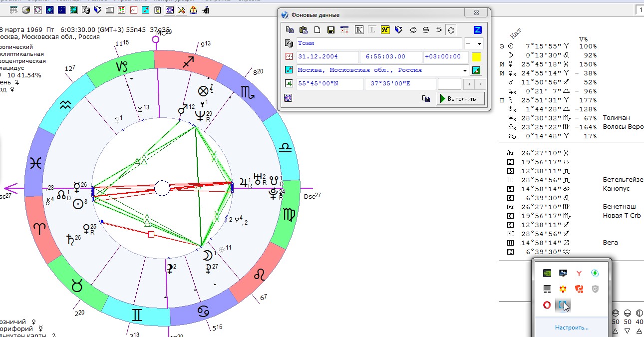Edit longitude field 37°35'00"E
This screenshot has width=644, height=337.
400,84
